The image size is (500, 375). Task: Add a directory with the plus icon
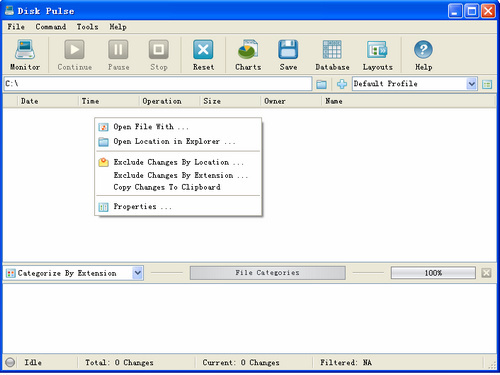(x=342, y=84)
